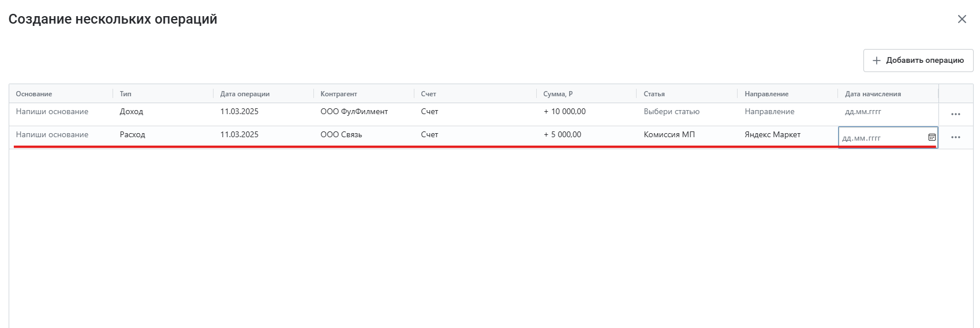This screenshot has width=980, height=328.
Task: Click the Добавить операцию button
Action: pyautogui.click(x=918, y=61)
